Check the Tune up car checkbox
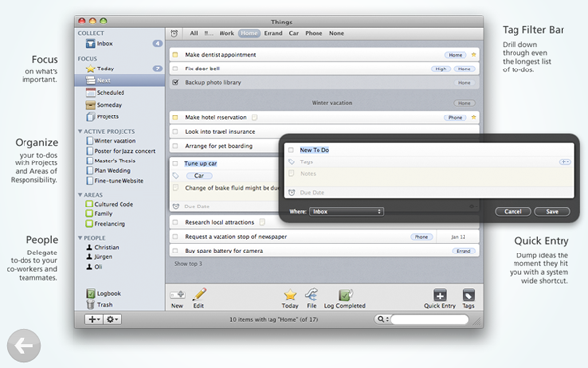Viewport: 588px width, 368px height. (x=175, y=164)
